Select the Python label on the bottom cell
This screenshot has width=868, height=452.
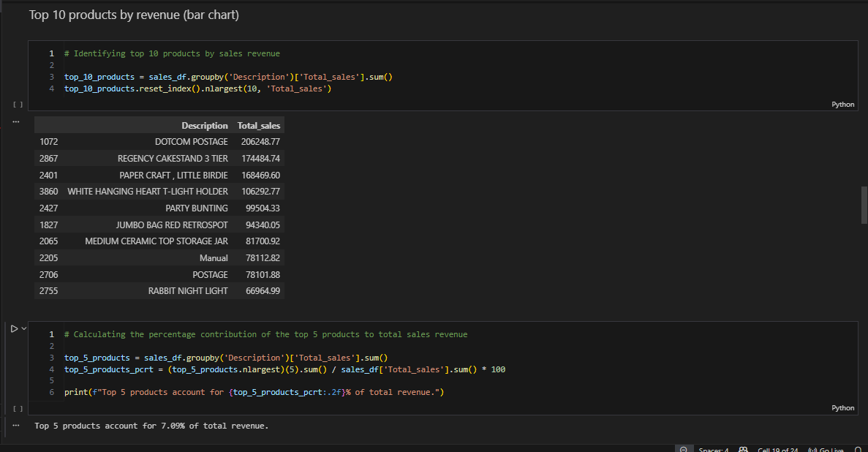click(x=842, y=407)
